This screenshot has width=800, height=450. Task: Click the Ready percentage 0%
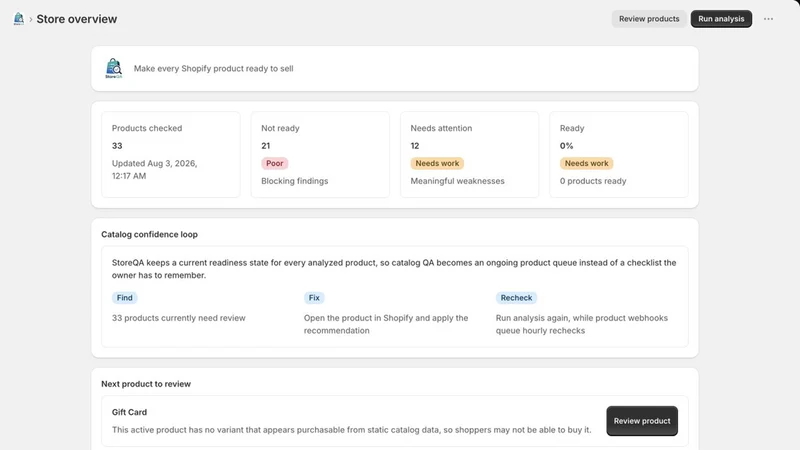click(x=566, y=146)
